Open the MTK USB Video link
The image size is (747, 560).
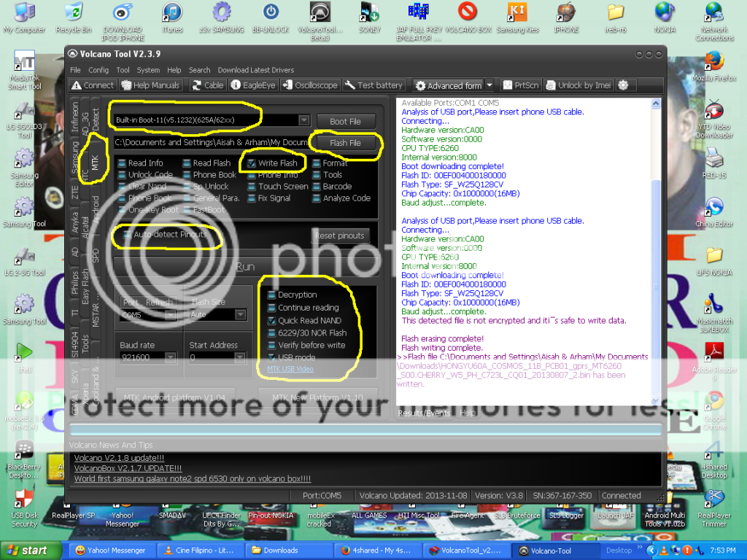[x=290, y=369]
